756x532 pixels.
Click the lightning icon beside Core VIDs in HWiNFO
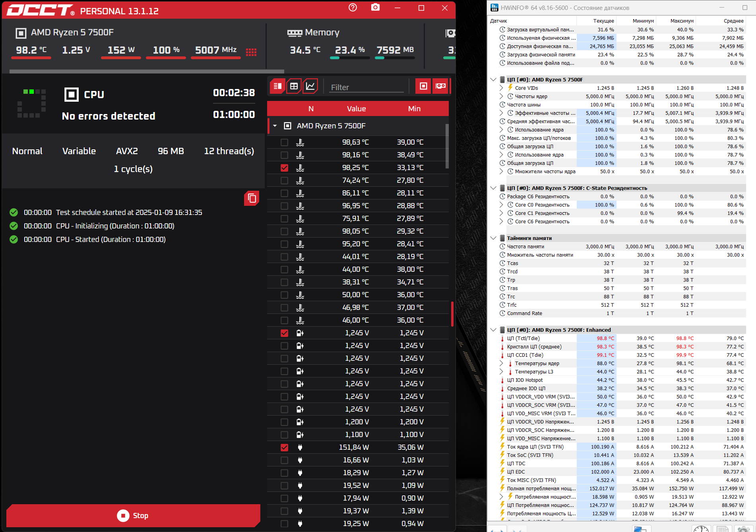pyautogui.click(x=510, y=88)
